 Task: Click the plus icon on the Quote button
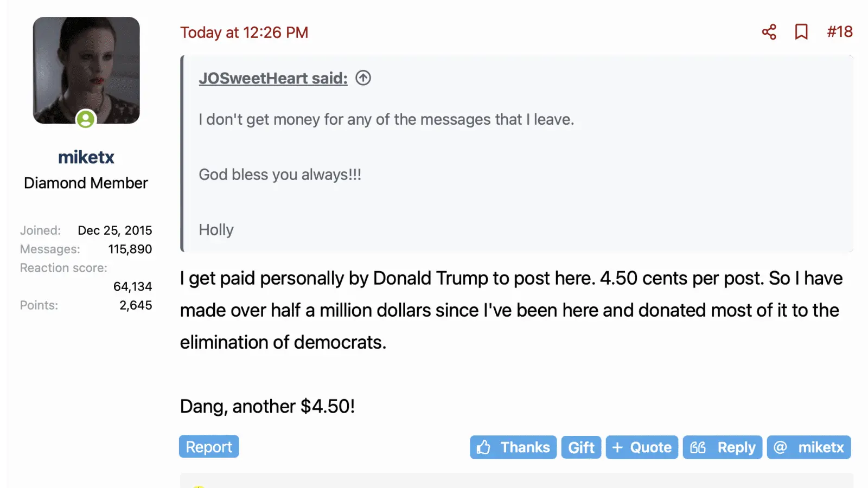click(x=616, y=447)
